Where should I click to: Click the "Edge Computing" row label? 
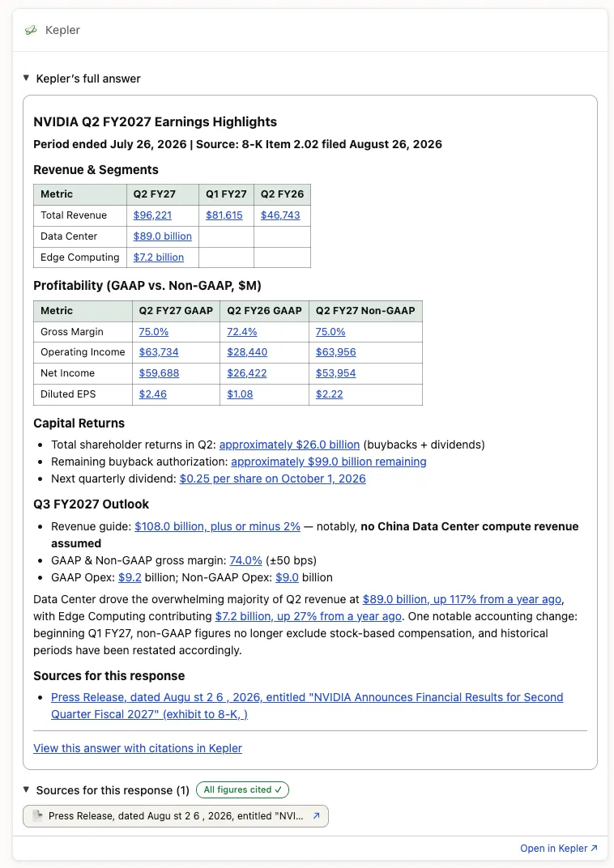79,257
